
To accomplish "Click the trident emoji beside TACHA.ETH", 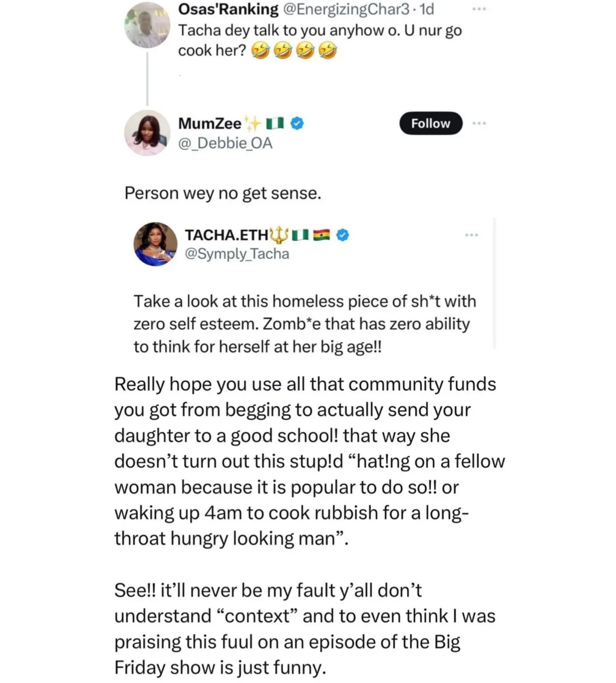I will (x=279, y=235).
